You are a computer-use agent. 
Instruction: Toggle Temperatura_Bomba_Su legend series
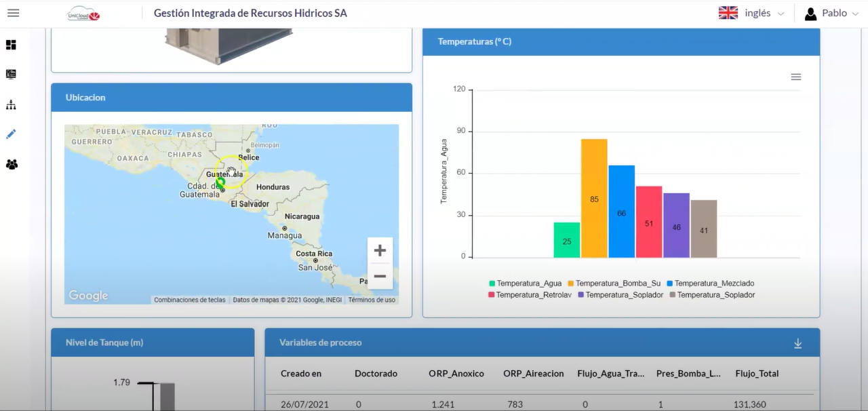coord(614,283)
